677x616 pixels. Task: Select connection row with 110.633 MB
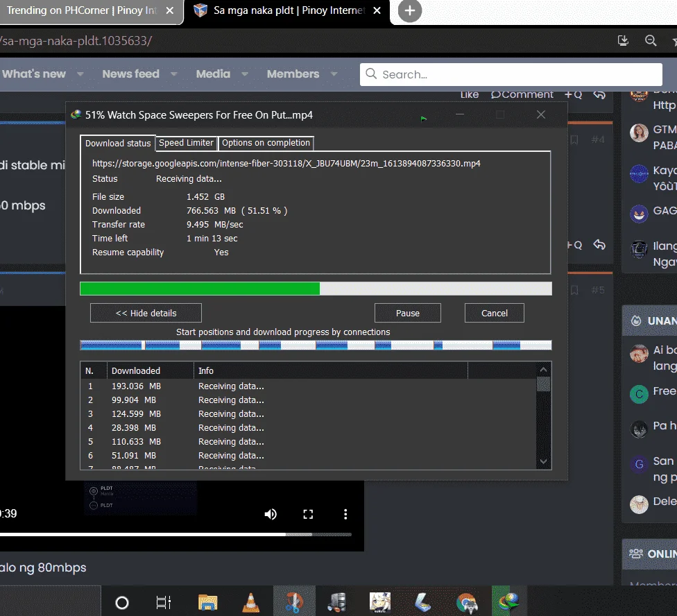click(308, 441)
